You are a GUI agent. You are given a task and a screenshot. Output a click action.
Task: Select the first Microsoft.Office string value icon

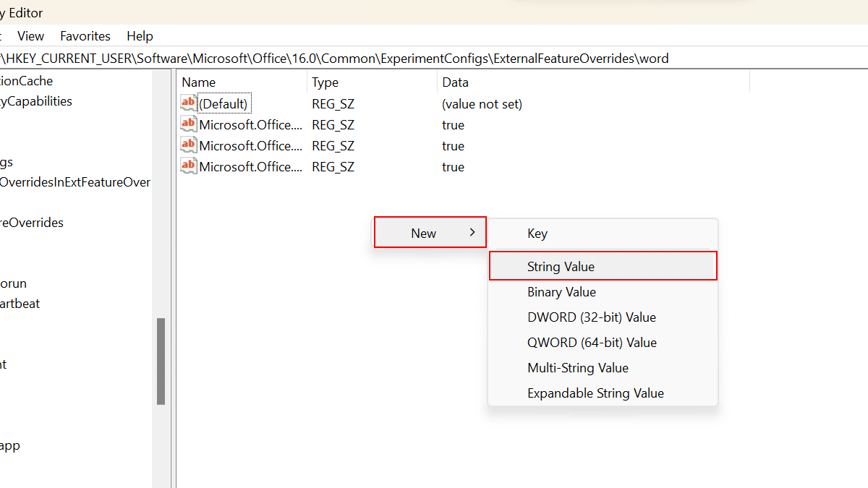click(x=188, y=124)
